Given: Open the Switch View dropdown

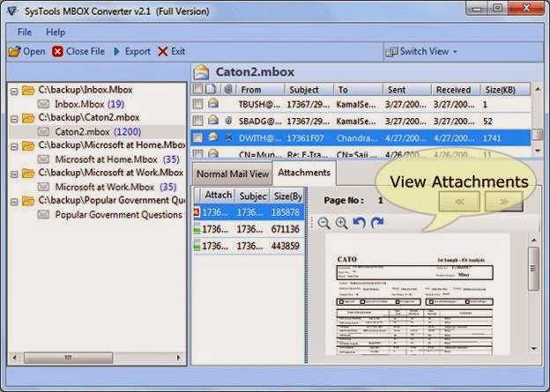Looking at the screenshot, I should (422, 52).
